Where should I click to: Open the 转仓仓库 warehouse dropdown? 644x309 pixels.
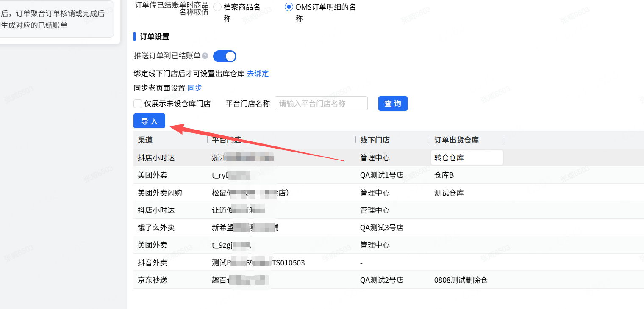point(467,158)
